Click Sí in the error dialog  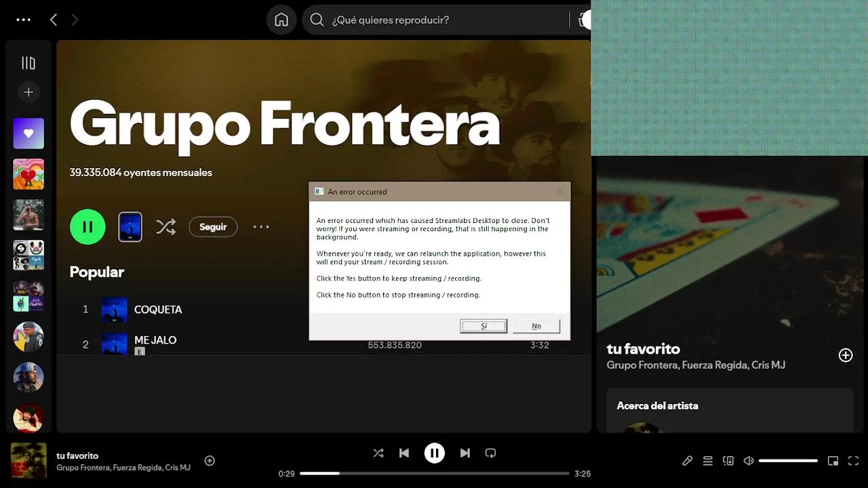(484, 326)
